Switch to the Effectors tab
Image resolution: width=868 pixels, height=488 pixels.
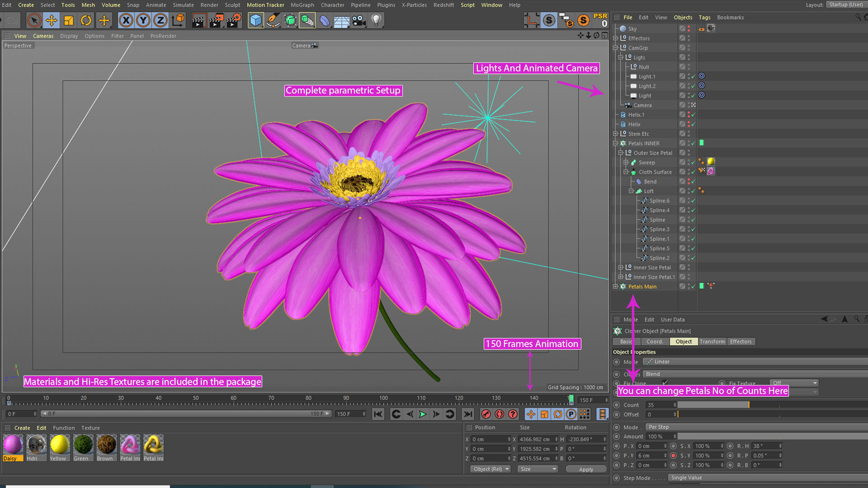point(741,342)
